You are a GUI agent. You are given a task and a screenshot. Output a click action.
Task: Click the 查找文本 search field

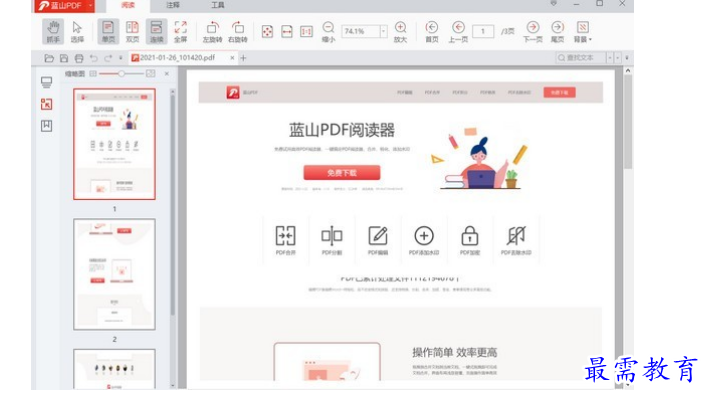coord(580,58)
